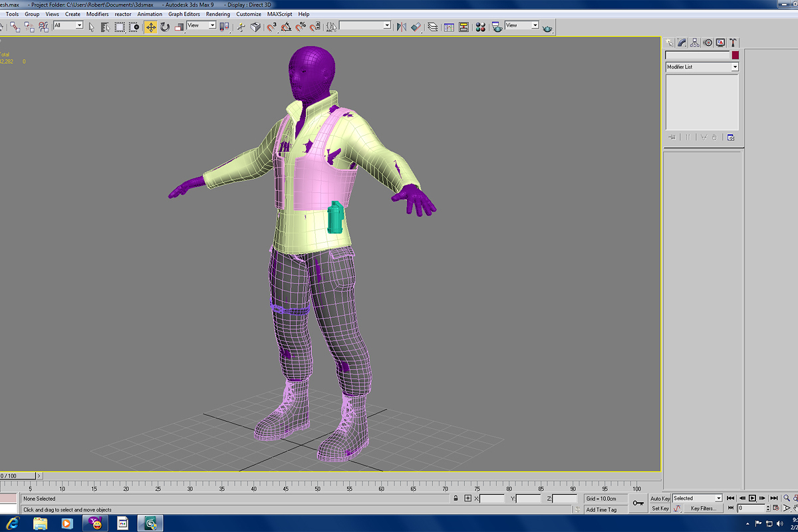This screenshot has width=798, height=532.
Task: Activate the Select and Scale tool
Action: click(x=179, y=27)
